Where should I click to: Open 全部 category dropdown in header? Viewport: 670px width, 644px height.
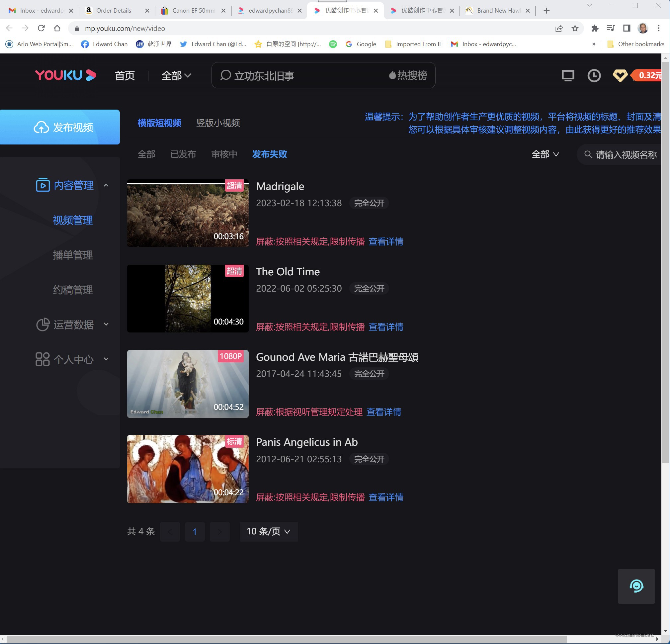176,75
